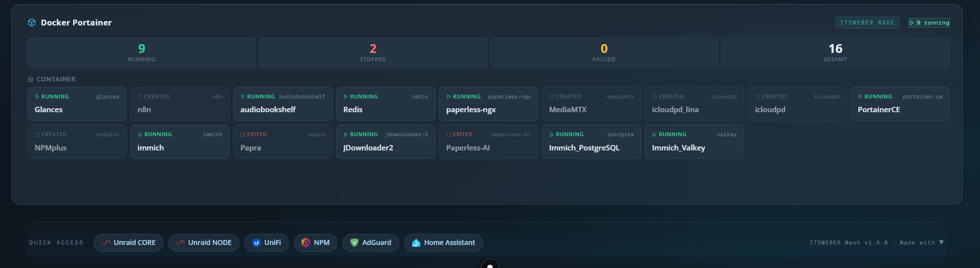Click the 2 STOPPED stat tile
The width and height of the screenshot is (980, 268).
pos(373,52)
